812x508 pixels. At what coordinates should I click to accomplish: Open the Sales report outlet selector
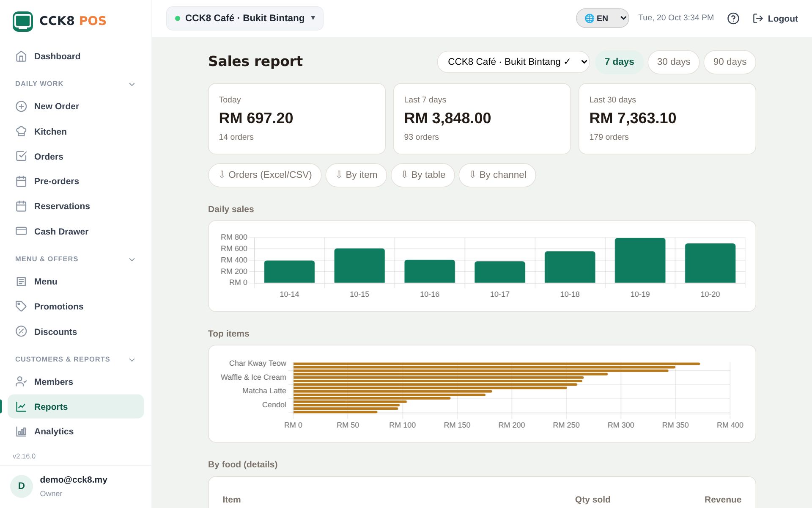coord(513,62)
